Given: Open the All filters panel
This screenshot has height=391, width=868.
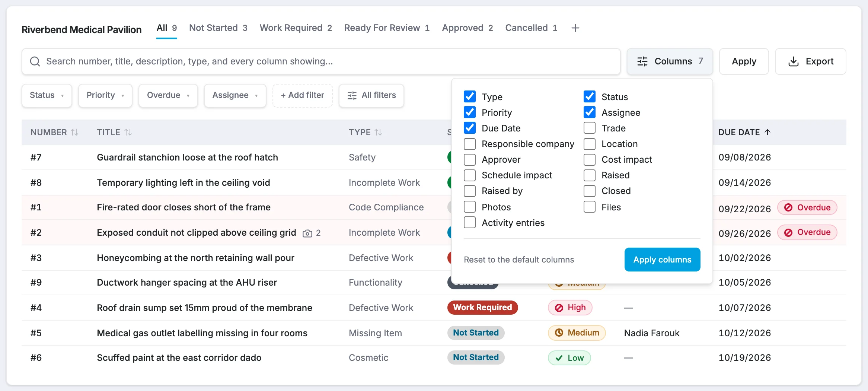Looking at the screenshot, I should [371, 95].
